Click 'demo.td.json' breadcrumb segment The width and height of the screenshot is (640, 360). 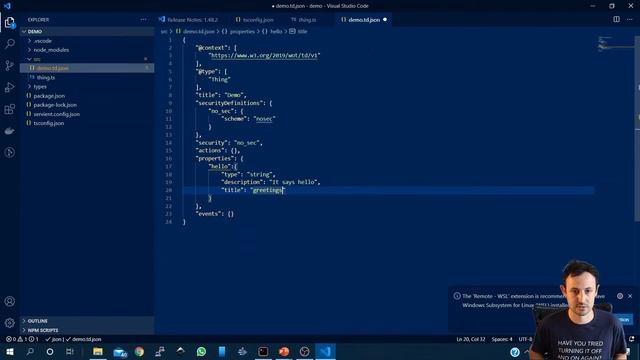coord(198,31)
